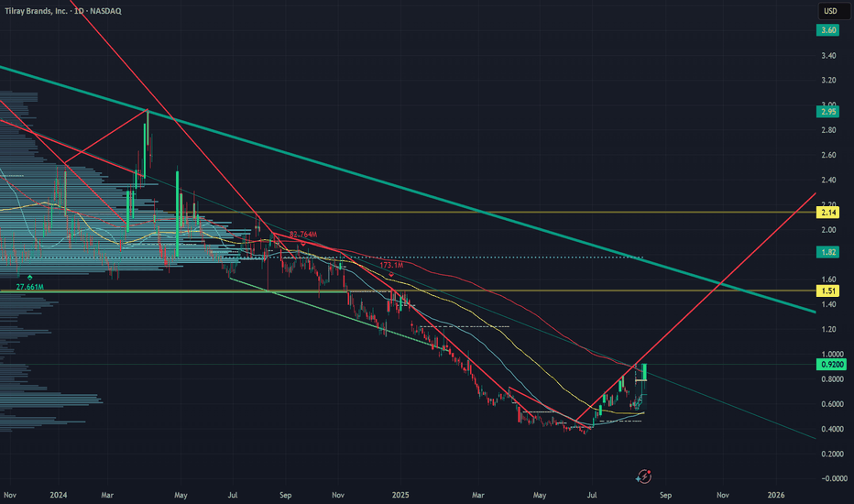
Task: Select the 3.60 green price tag
Action: 827,30
